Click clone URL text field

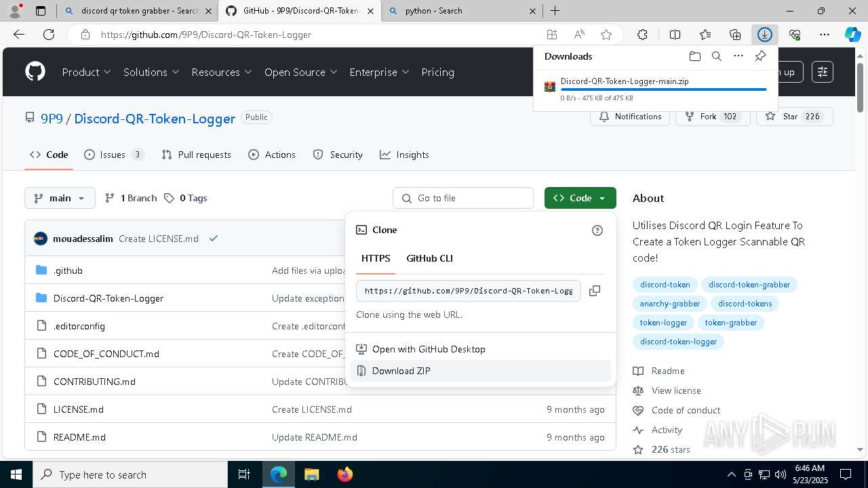pyautogui.click(x=469, y=291)
